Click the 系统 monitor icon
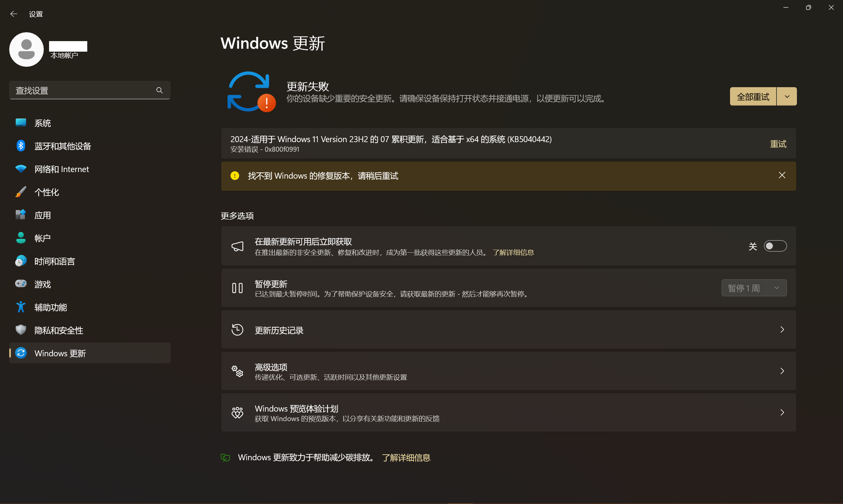 click(x=21, y=123)
